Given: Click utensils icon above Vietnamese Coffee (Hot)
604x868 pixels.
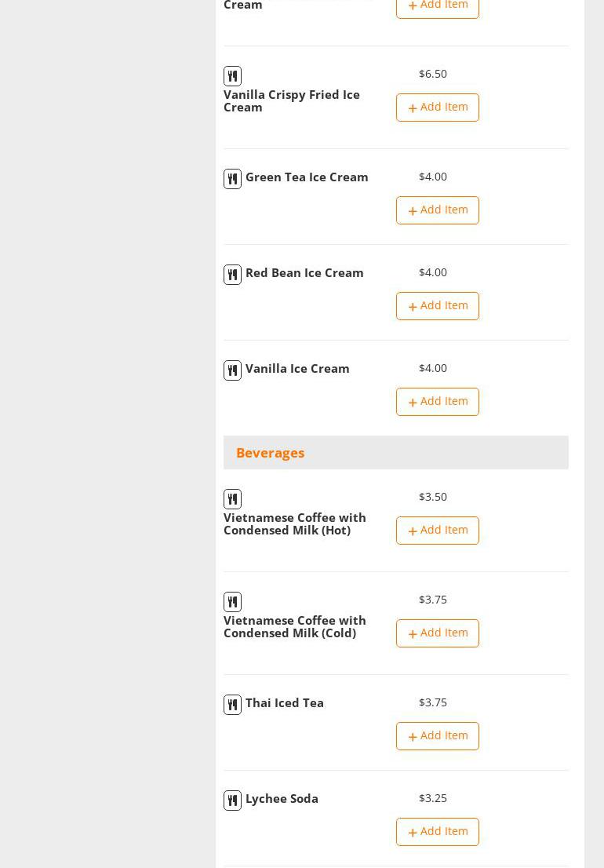Looking at the screenshot, I should [x=232, y=499].
